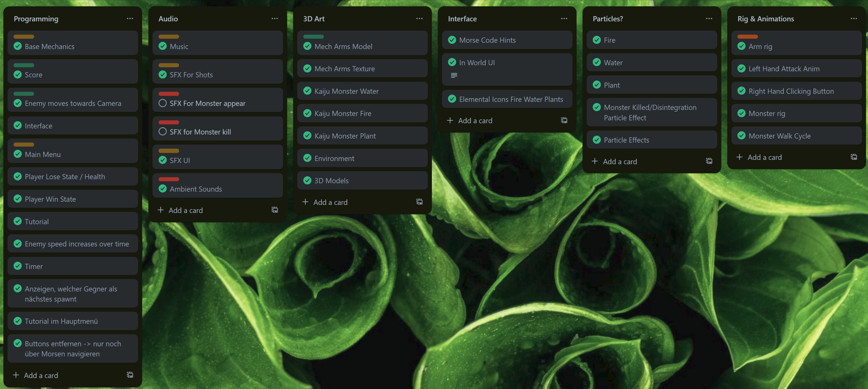
Task: Open Left Hand Attack Anim card
Action: (796, 68)
